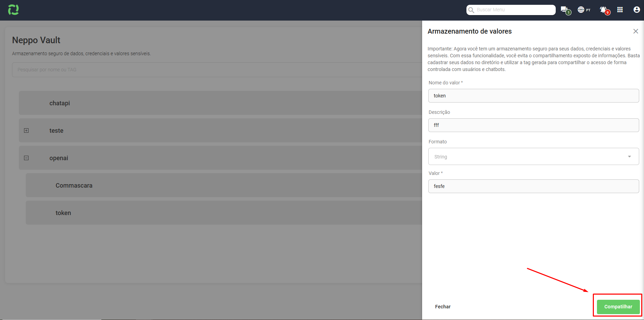
Task: Click the Armazenamento de valores panel heading
Action: pyautogui.click(x=470, y=31)
